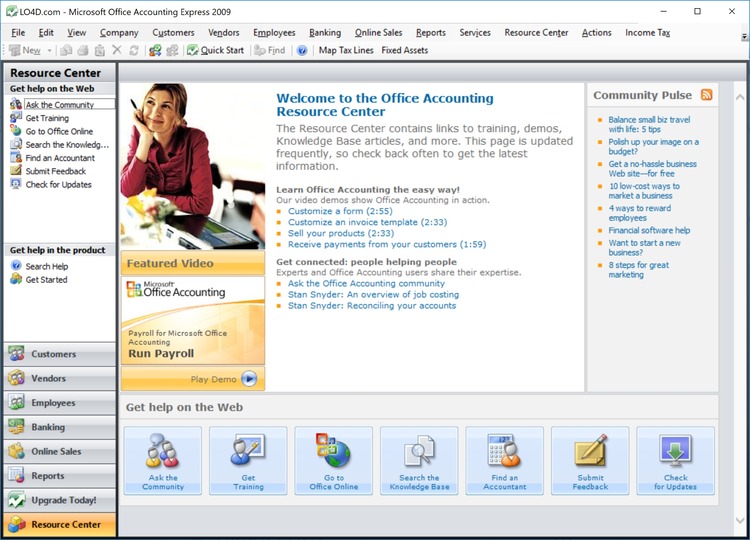750x540 pixels.
Task: Click the greyed people icon left of Quick Start
Action: click(172, 50)
